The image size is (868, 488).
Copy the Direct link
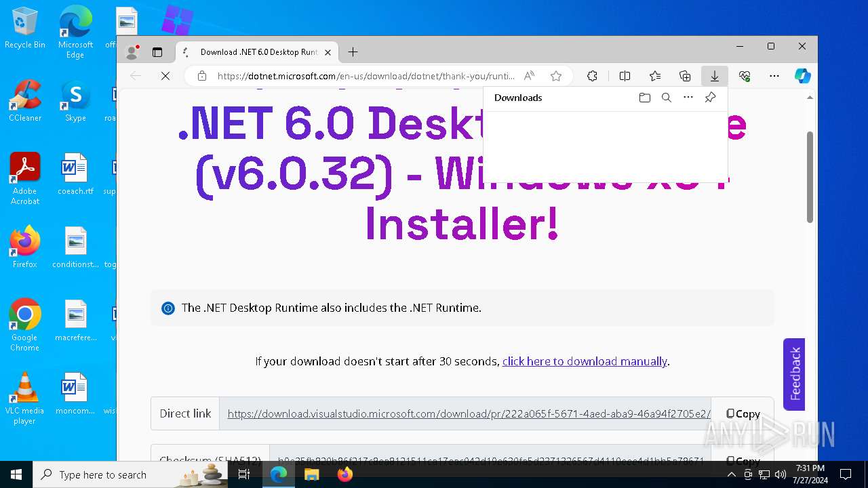pyautogui.click(x=743, y=413)
